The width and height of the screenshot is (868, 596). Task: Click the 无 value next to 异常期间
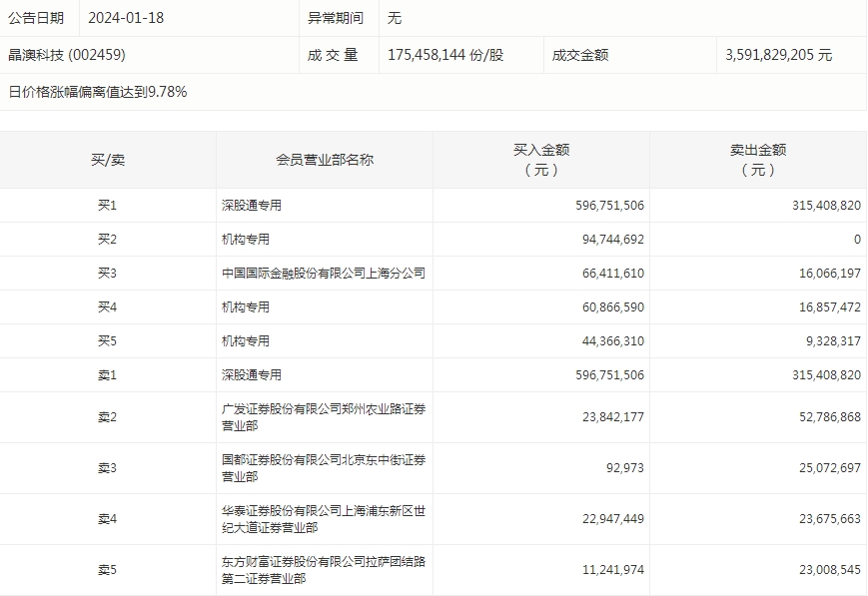tap(395, 18)
